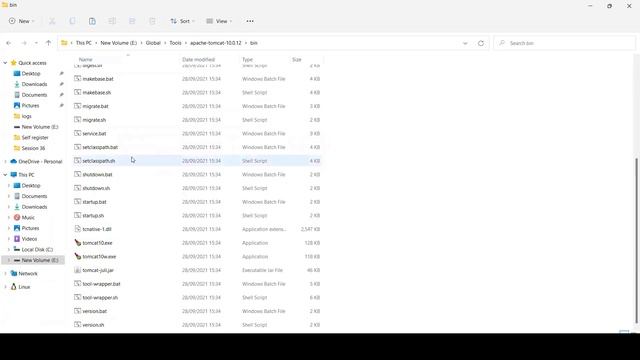Viewport: 640px width, 360px height.
Task: Click New Volume (E:) breadcrumb segment
Action: [118, 43]
